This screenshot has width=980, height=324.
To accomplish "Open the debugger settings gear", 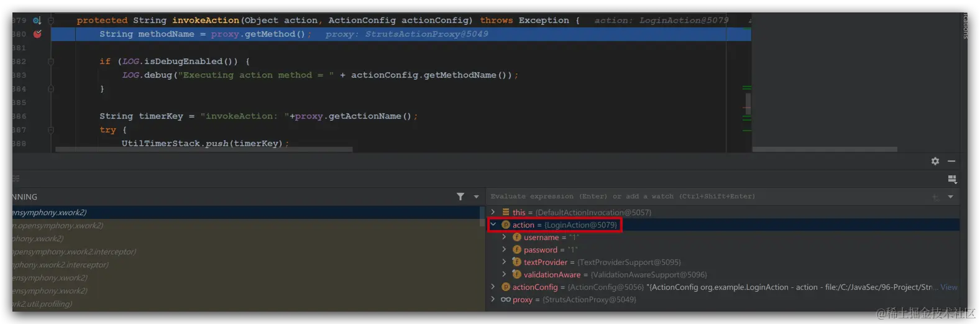I will pos(935,161).
